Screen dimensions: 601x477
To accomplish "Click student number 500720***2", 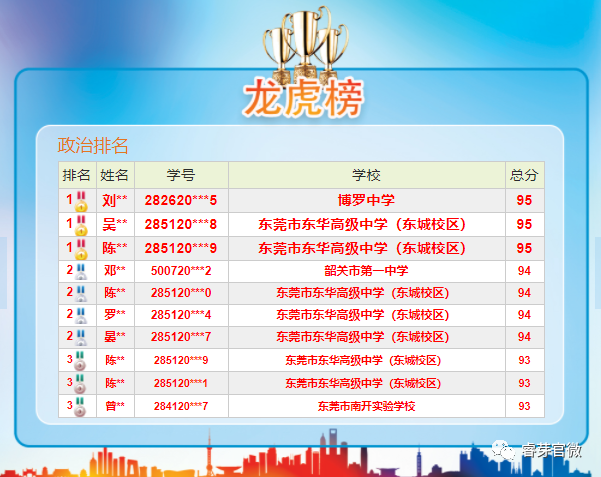I will point(181,271).
